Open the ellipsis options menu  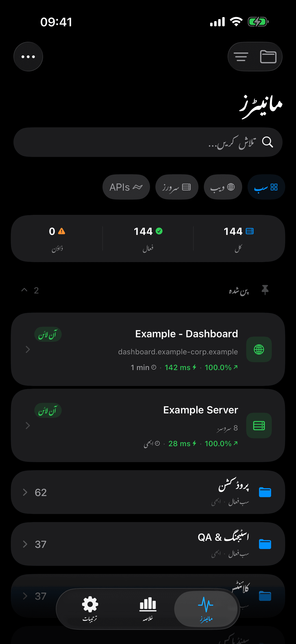pyautogui.click(x=28, y=56)
